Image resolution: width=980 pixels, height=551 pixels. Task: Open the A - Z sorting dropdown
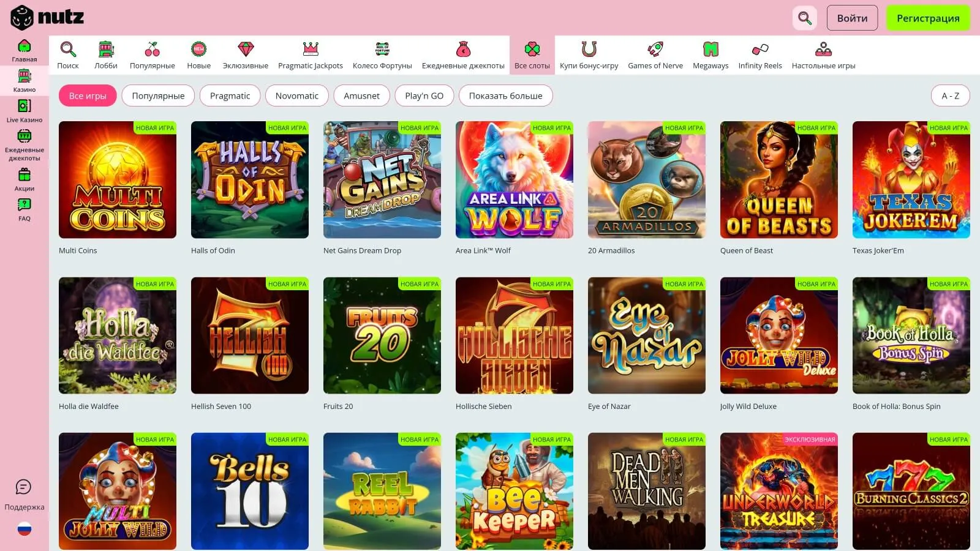point(951,96)
